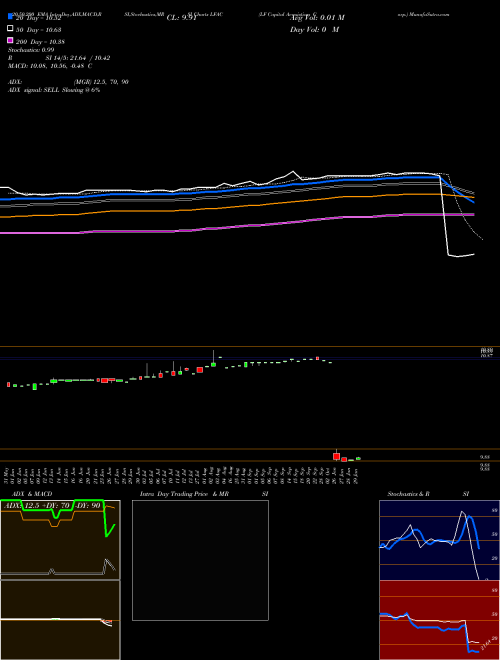The height and width of the screenshot is (660, 500).
Task: Click the '(MGR) 12.5, 70, 90' ADX values
Action: [101, 82]
